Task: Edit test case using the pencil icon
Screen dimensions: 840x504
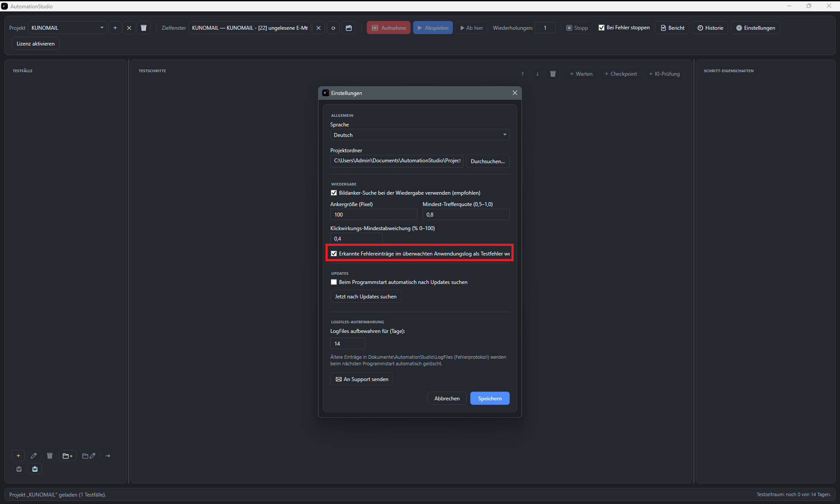Action: [x=34, y=455]
